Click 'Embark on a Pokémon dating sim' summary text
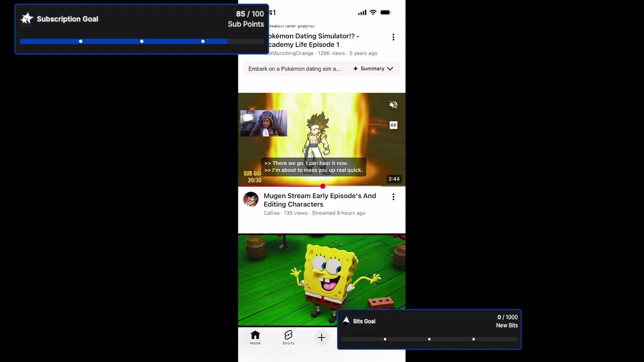 294,69
